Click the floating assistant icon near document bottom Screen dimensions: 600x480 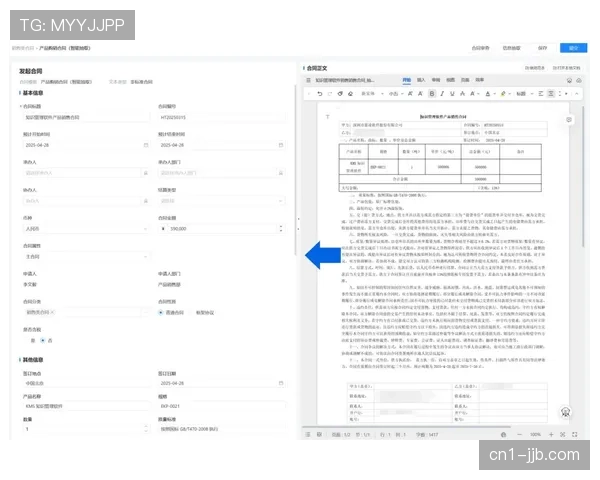point(565,412)
